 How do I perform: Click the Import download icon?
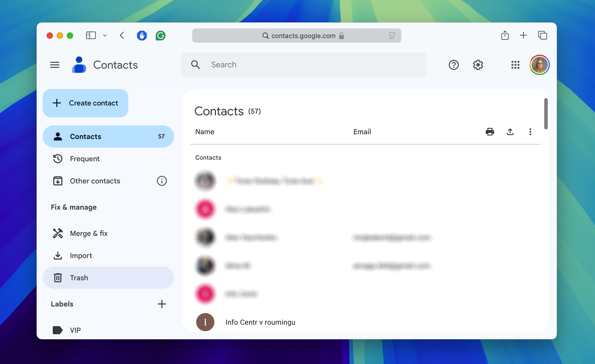(57, 255)
